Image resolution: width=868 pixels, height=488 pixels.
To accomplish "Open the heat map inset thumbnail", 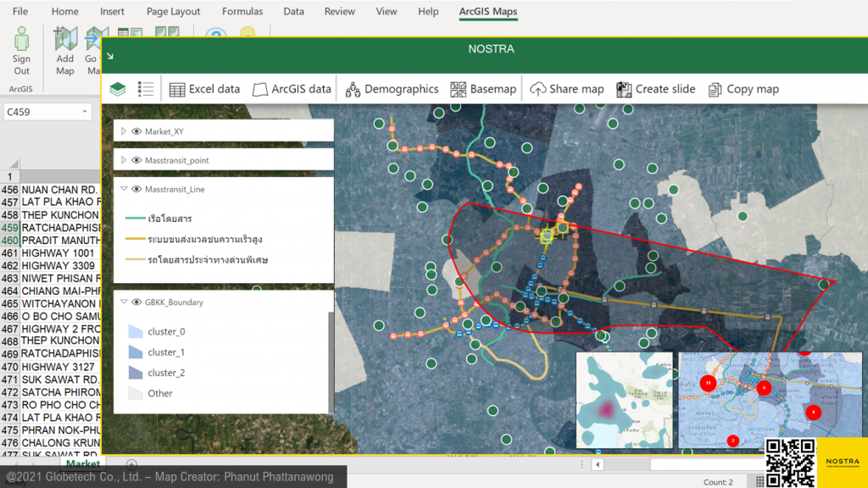I will point(625,400).
